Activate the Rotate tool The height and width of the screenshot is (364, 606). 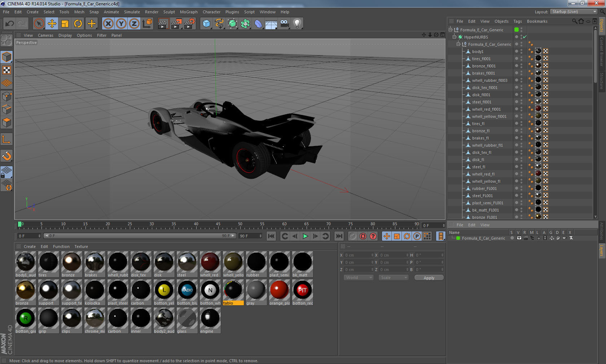78,24
